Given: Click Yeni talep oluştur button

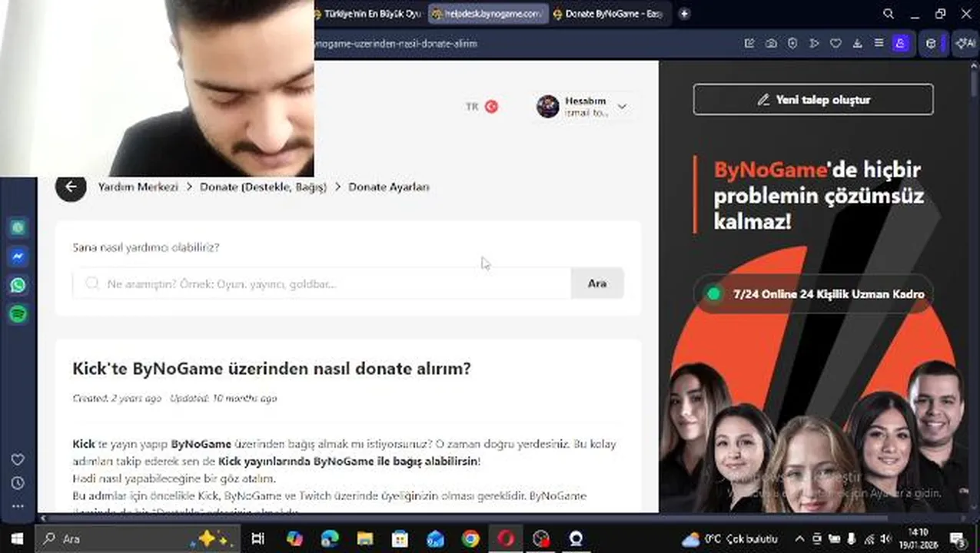Looking at the screenshot, I should click(813, 100).
